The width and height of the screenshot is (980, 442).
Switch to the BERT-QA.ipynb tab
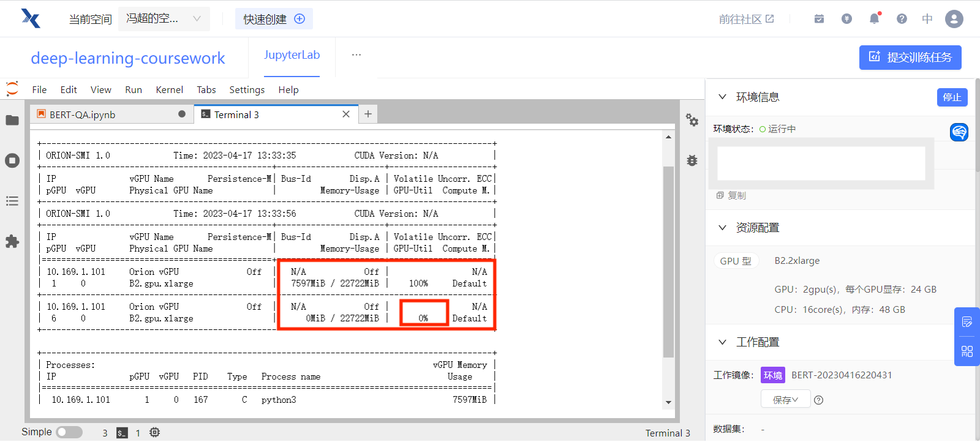point(83,114)
